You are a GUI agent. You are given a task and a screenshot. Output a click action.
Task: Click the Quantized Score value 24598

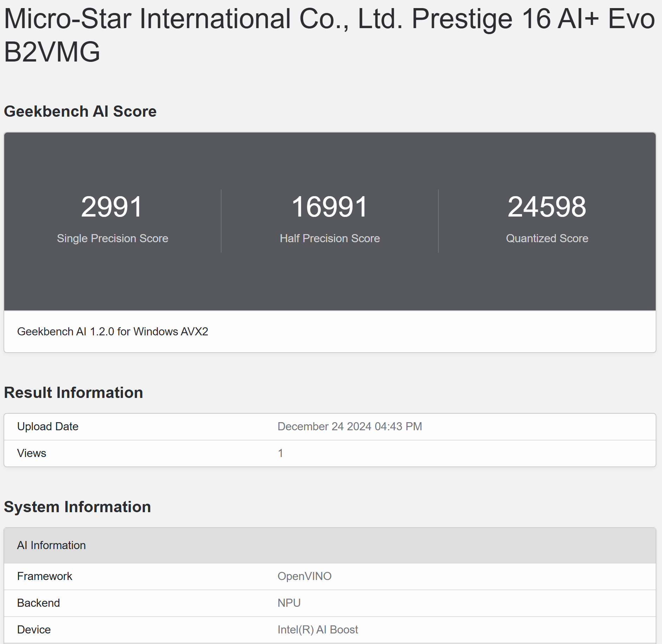[x=547, y=207]
